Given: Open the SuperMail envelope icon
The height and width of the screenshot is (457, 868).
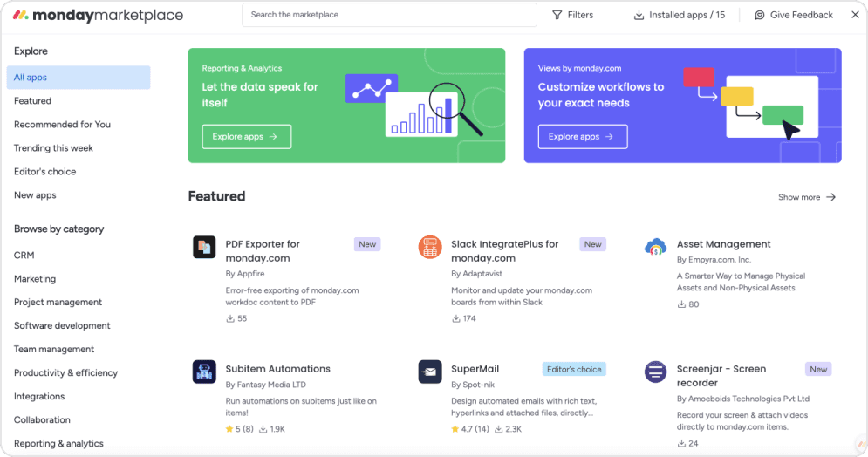Looking at the screenshot, I should (430, 372).
